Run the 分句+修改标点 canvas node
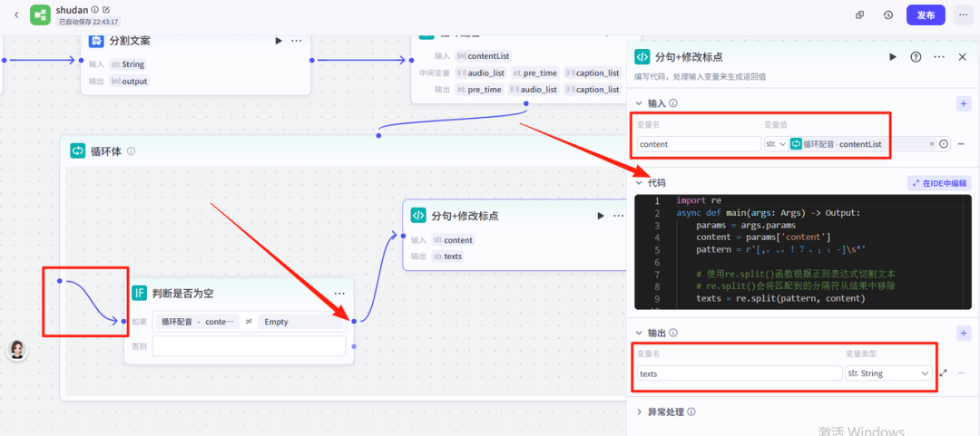Screen dimensions: 980x436 click(601, 216)
